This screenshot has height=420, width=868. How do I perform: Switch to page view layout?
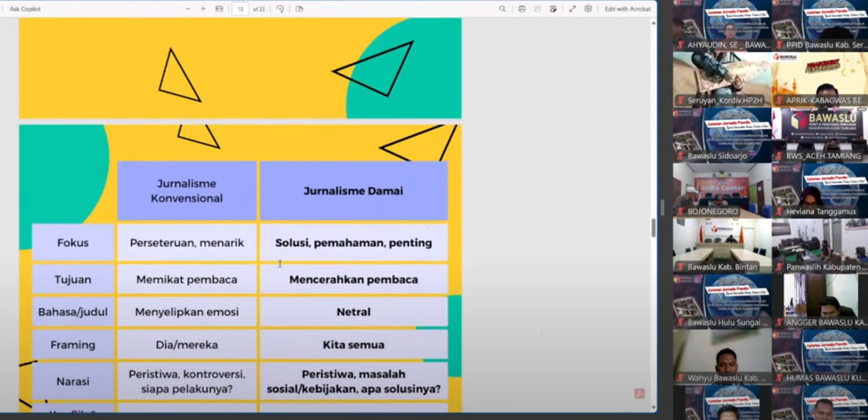click(299, 9)
